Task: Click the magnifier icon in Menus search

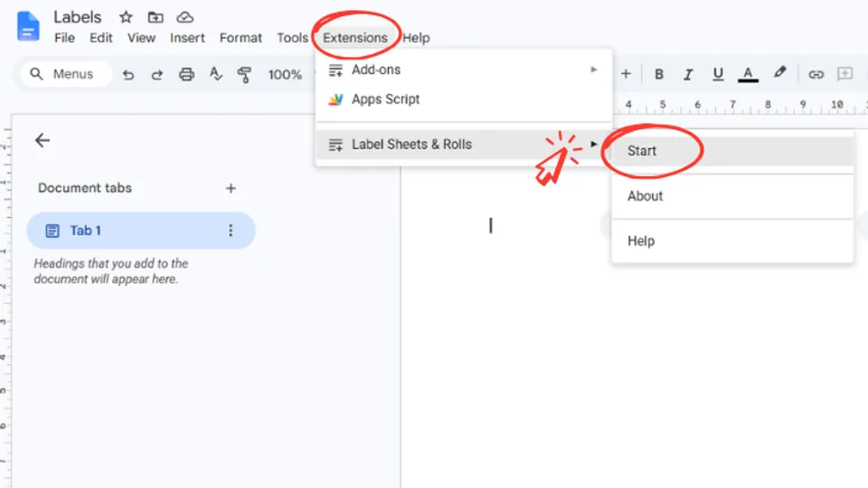Action: point(36,74)
